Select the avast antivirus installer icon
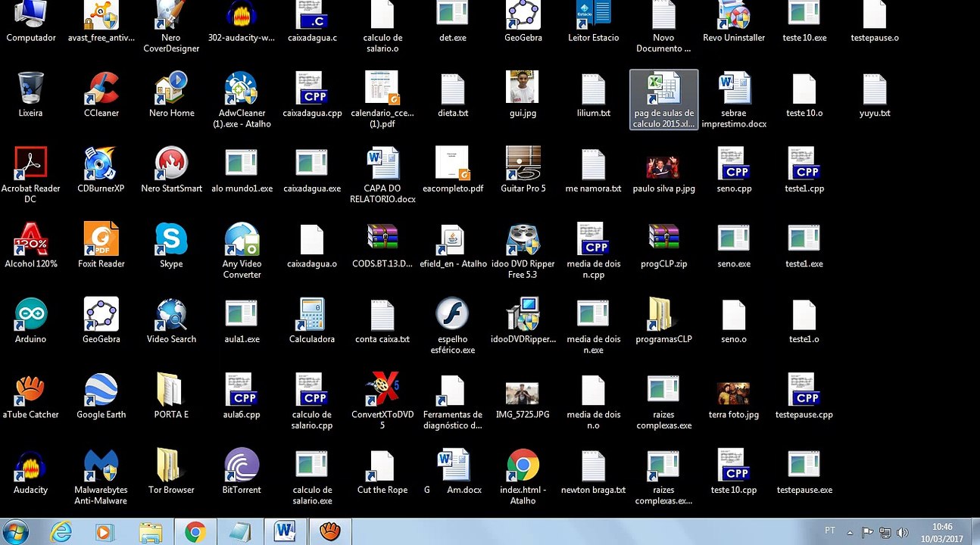Image resolution: width=980 pixels, height=545 pixels. [x=101, y=21]
